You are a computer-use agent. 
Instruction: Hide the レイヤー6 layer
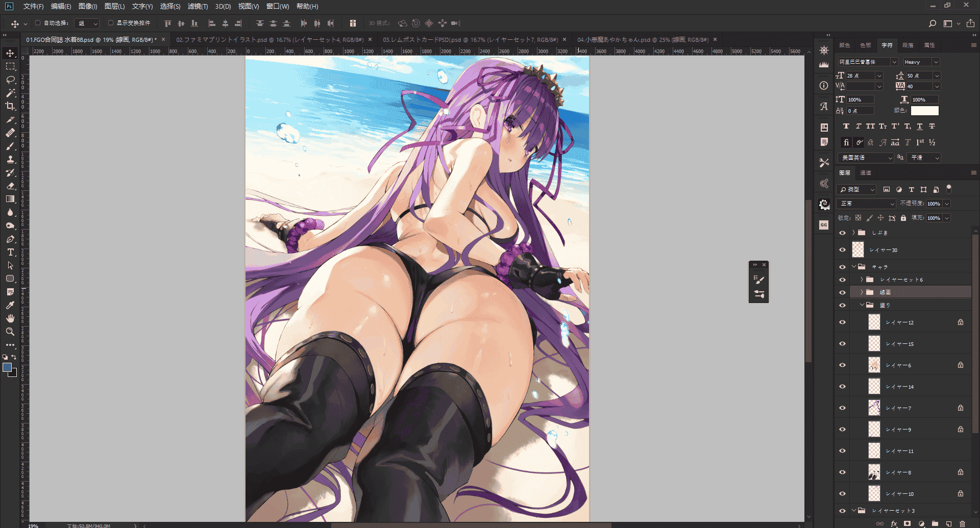pos(842,365)
